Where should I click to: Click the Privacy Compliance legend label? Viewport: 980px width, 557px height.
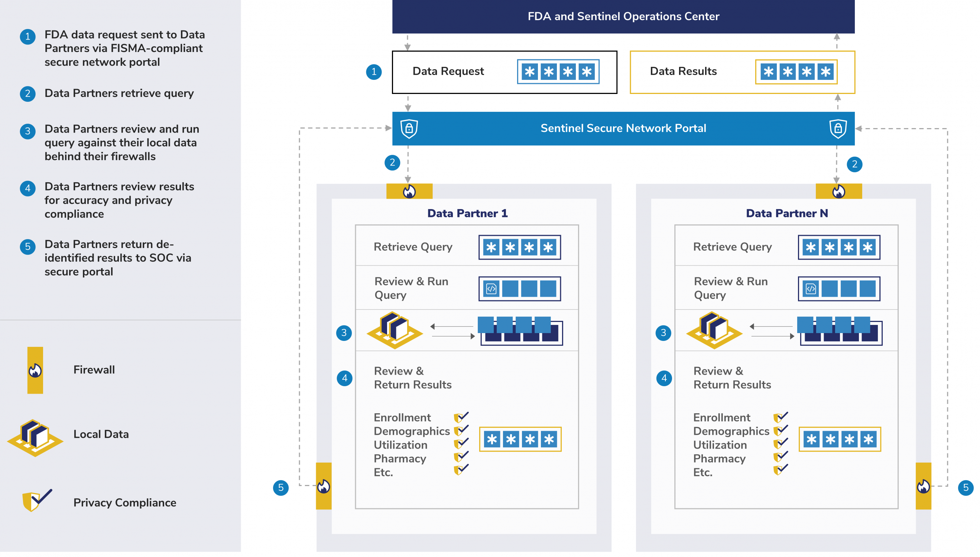125,503
